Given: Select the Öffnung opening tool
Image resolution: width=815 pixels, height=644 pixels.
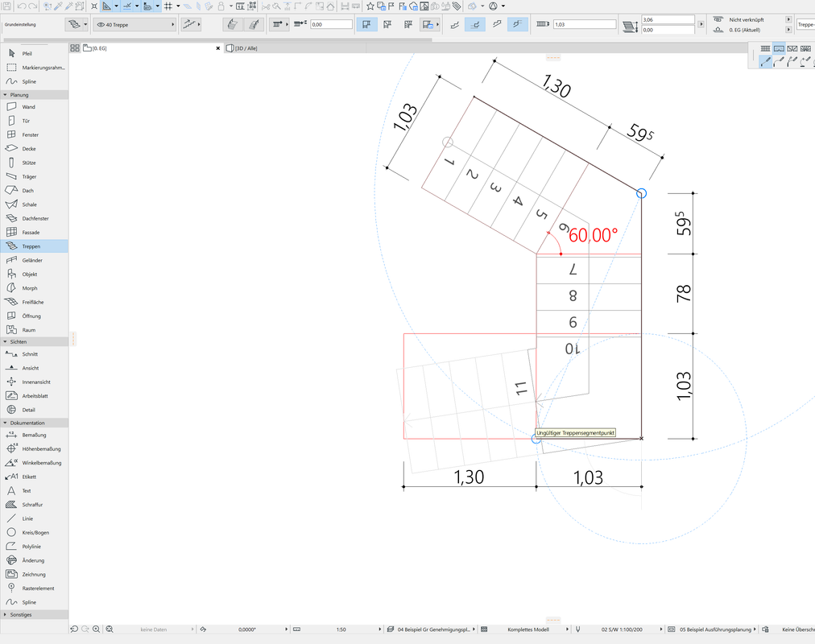Looking at the screenshot, I should [35, 316].
